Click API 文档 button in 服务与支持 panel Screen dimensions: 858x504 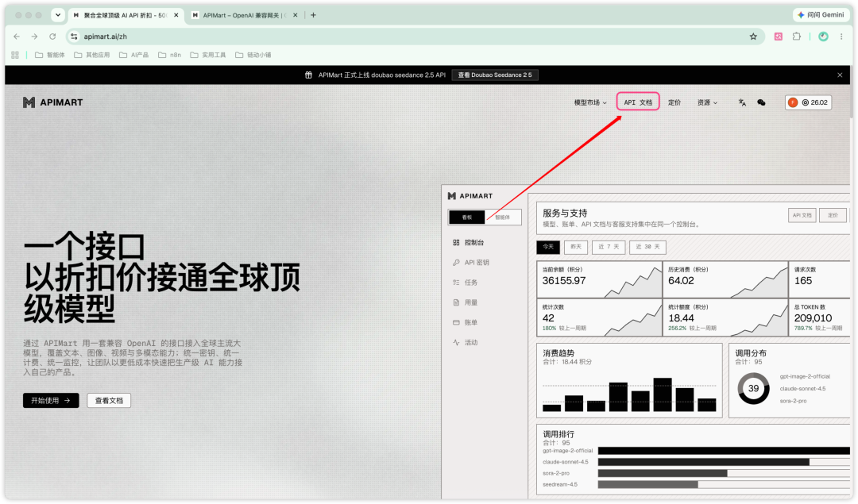[x=802, y=215]
